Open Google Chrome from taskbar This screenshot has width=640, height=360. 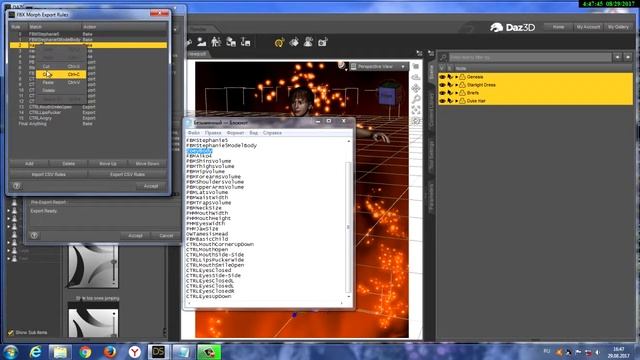tap(85, 352)
